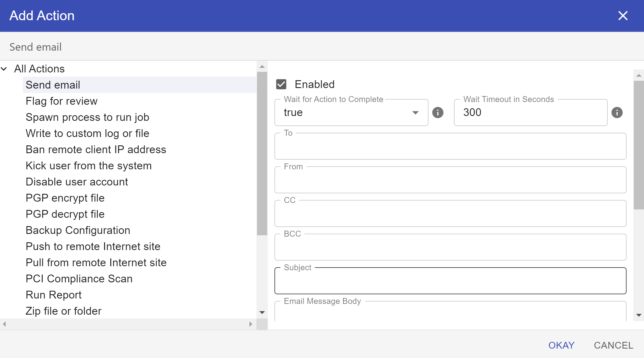Click the Zip file or folder action icon
Screen dimensions: 644x358
(63, 311)
